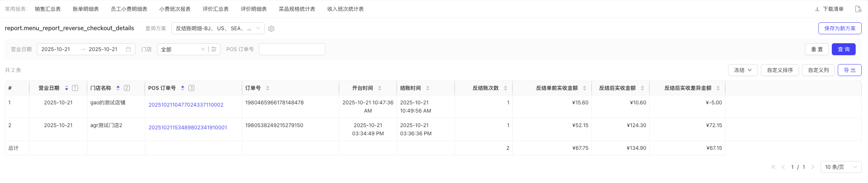Viewport: 868px width, 183px height.
Task: Open POS order 20251021104770243371​10002 link
Action: 186,105
